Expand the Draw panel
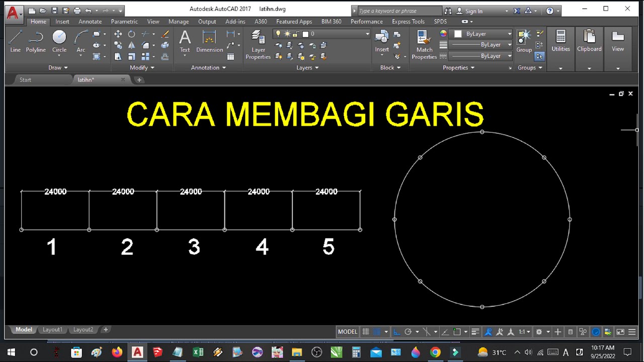Viewport: 644px width, 362px height. click(x=58, y=67)
